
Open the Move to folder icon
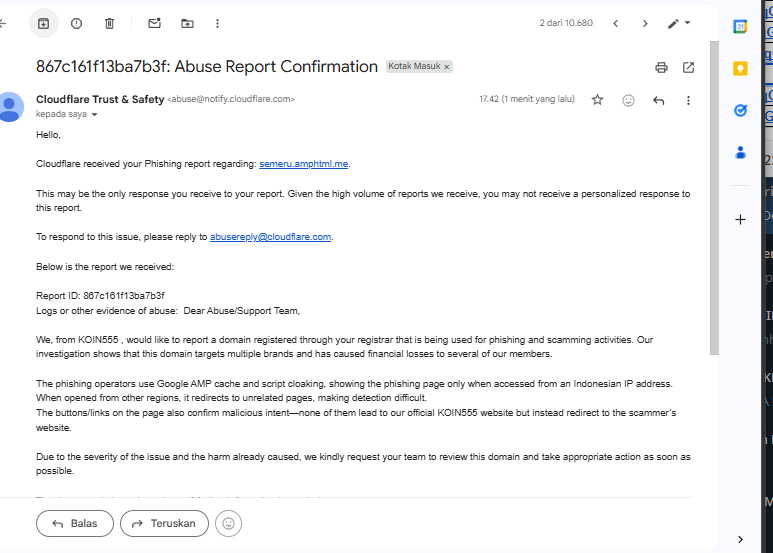[187, 23]
